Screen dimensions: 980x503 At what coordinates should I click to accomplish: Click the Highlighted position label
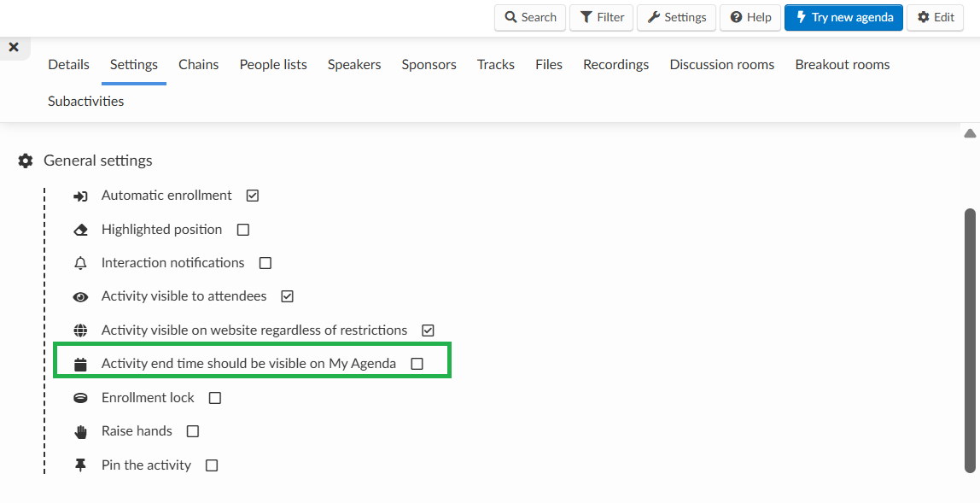point(162,230)
